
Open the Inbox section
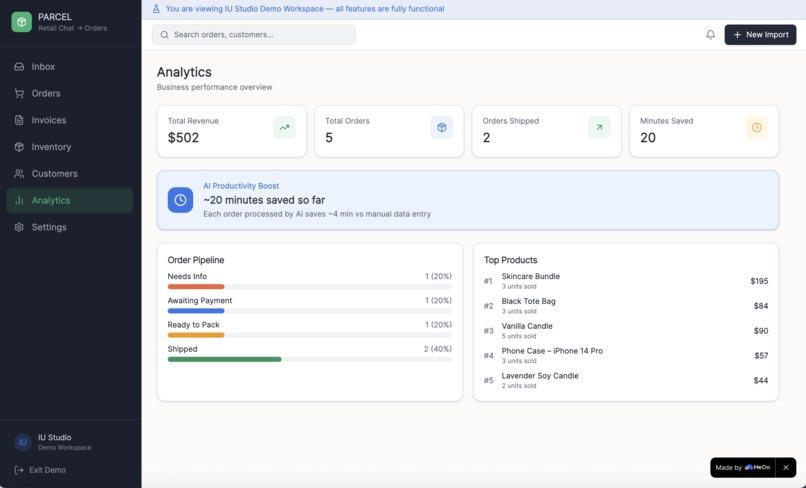tap(70, 66)
